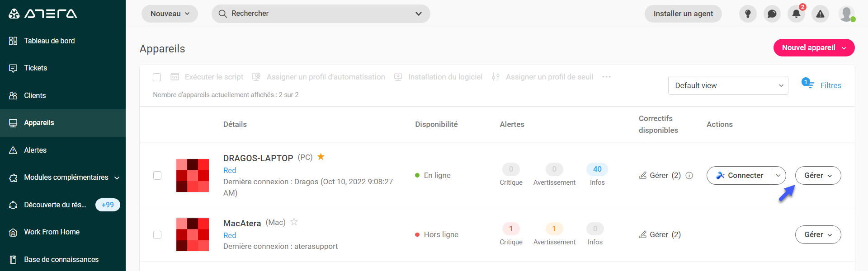
Task: Open notifications bell
Action: (x=796, y=14)
